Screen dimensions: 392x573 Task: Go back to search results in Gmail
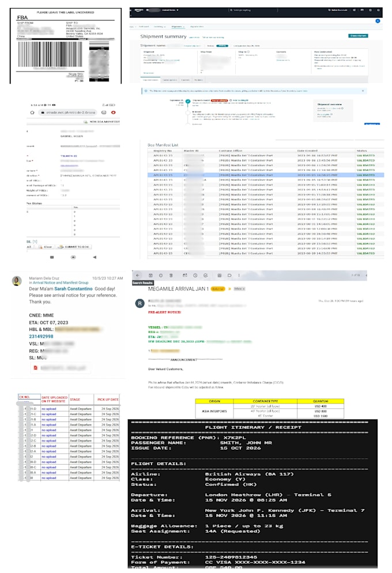(x=138, y=275)
